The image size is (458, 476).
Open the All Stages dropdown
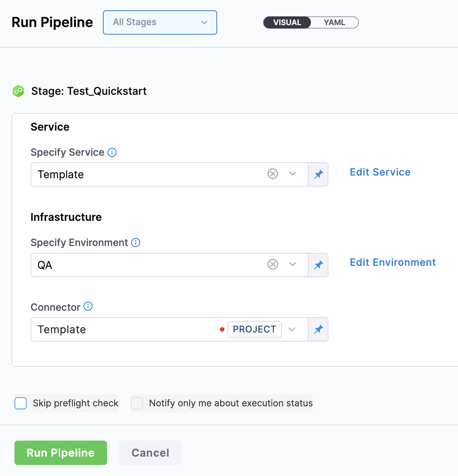click(x=160, y=22)
